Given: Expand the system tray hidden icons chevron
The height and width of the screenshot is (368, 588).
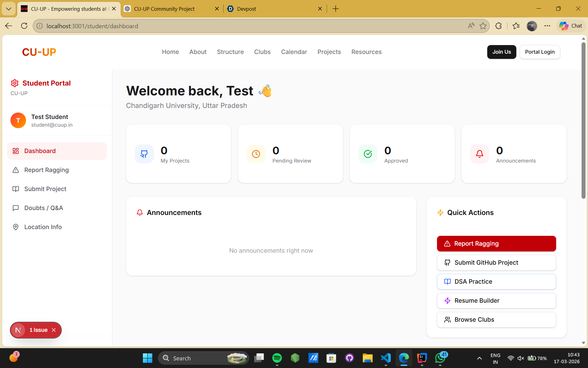Looking at the screenshot, I should tap(480, 358).
